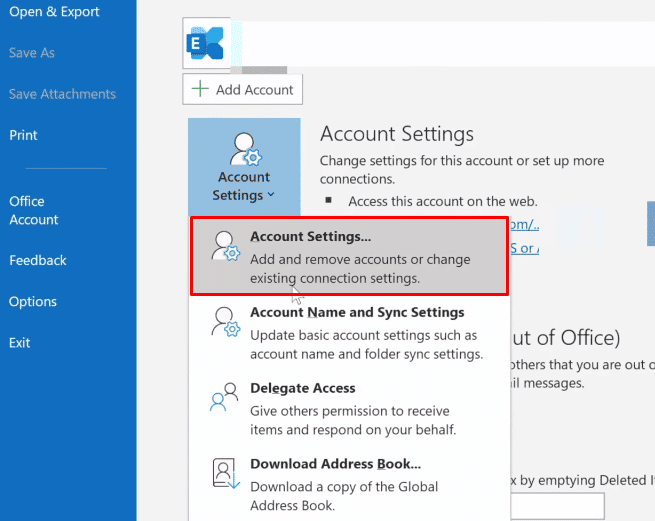Screen dimensions: 655x521
Task: Click the Download Address Book icon
Action: click(x=226, y=473)
